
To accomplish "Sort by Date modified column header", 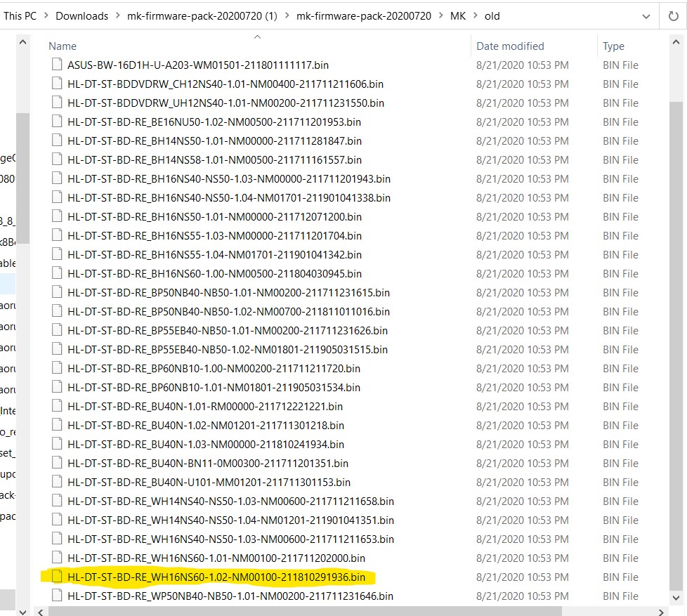I will point(510,46).
